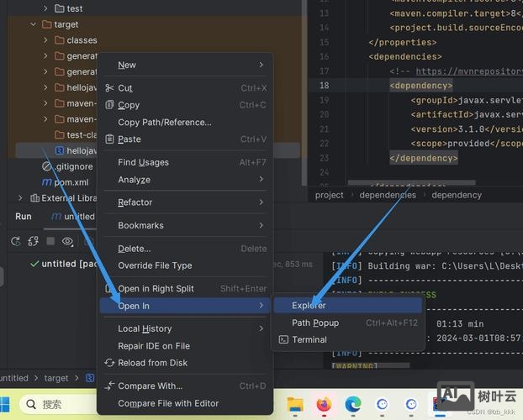Click the taskbar search box
The width and height of the screenshot is (523, 420).
(x=59, y=404)
